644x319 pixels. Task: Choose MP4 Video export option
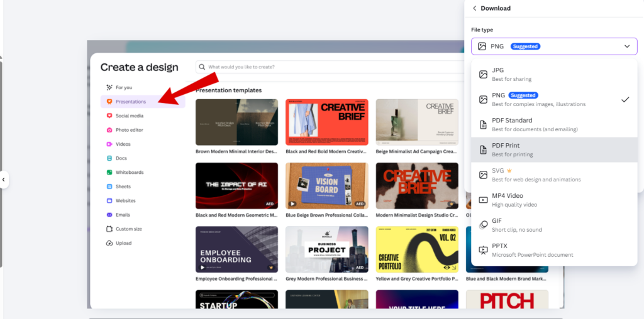pyautogui.click(x=553, y=200)
